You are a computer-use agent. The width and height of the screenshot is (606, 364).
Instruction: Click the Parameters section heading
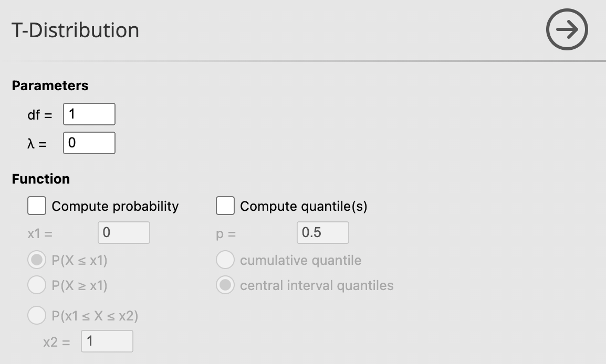[50, 85]
